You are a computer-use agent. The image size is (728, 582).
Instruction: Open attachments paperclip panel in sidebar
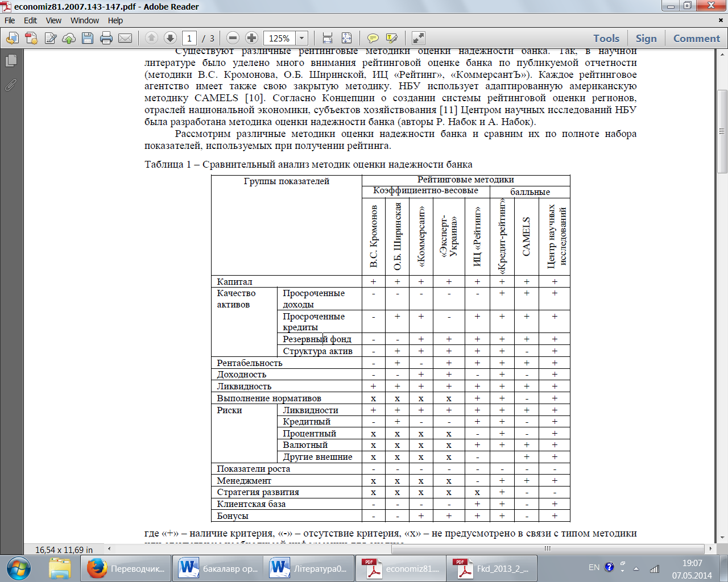(x=11, y=85)
